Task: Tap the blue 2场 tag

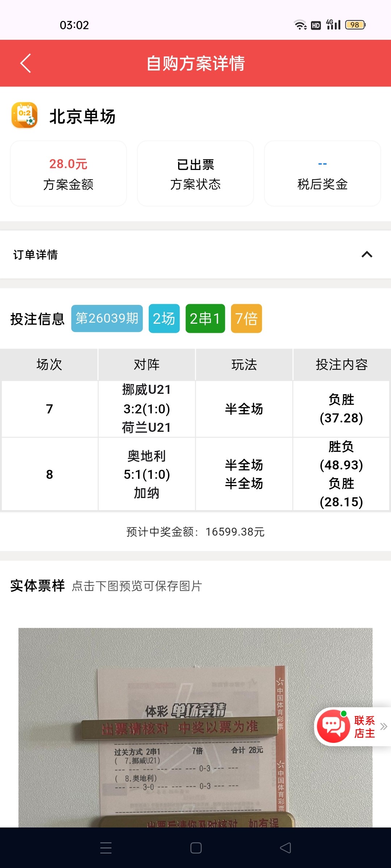Action: [164, 318]
